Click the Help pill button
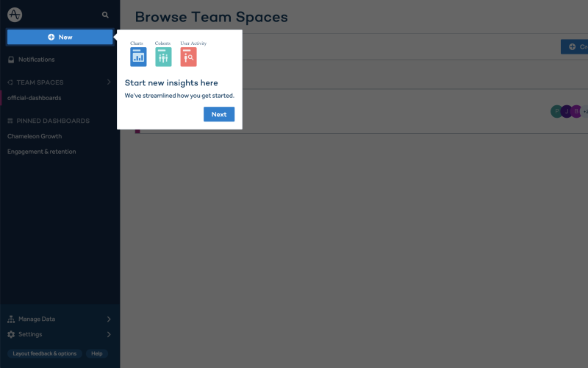Image resolution: width=588 pixels, height=368 pixels. tap(97, 354)
